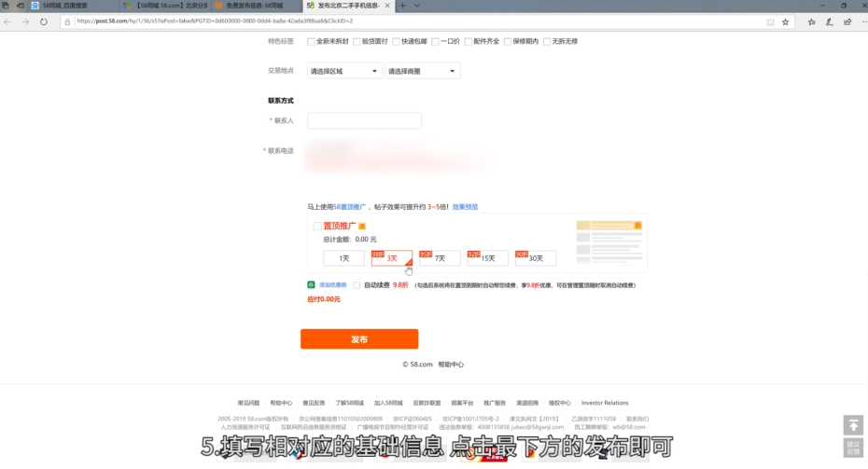Open the Investor Relations footer link
Screen dimensions: 868x469
click(x=605, y=403)
